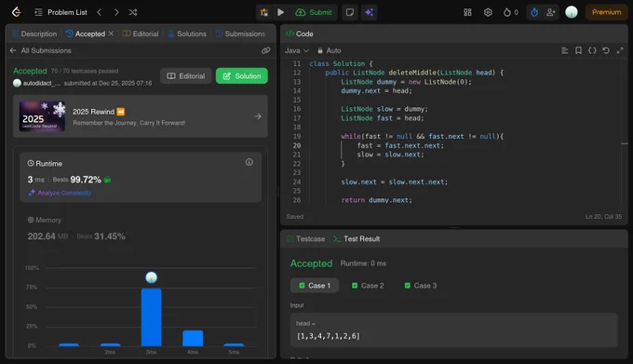This screenshot has height=364, width=633.
Task: Click the Premium button
Action: coord(606,12)
